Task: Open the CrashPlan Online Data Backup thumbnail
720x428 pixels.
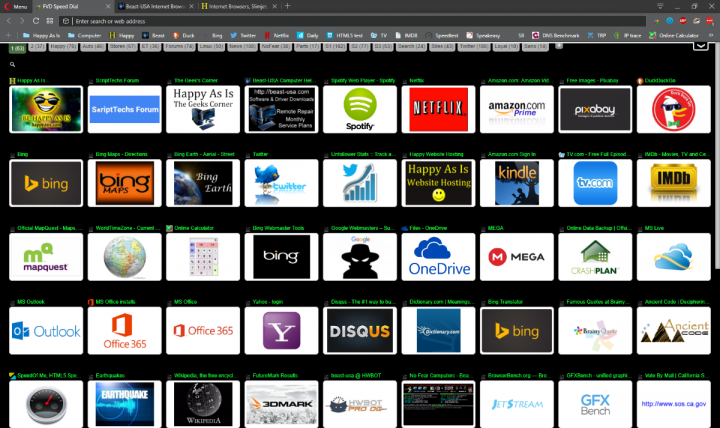Action: tap(595, 257)
